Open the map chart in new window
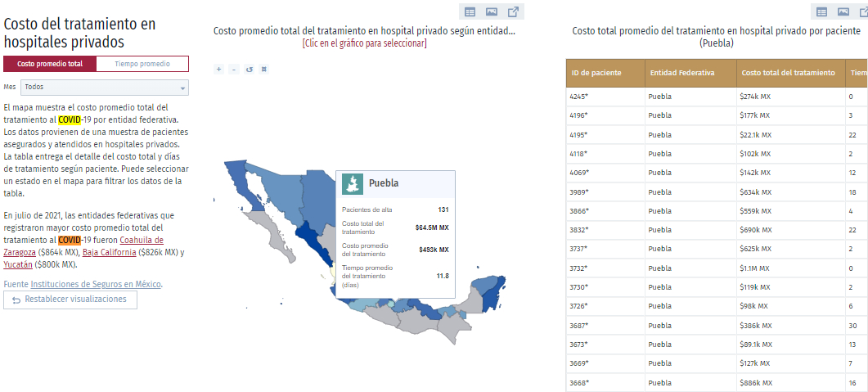868x392 pixels. (x=513, y=11)
